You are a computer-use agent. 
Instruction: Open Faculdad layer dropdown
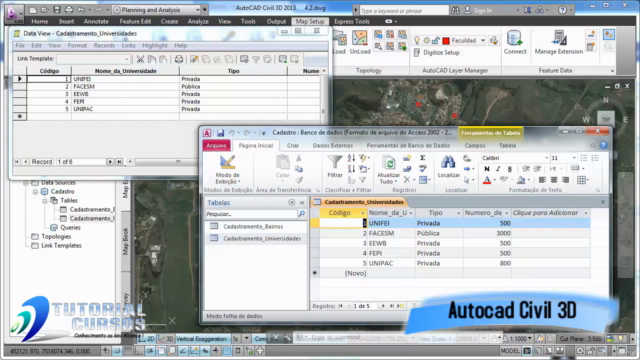pyautogui.click(x=483, y=40)
